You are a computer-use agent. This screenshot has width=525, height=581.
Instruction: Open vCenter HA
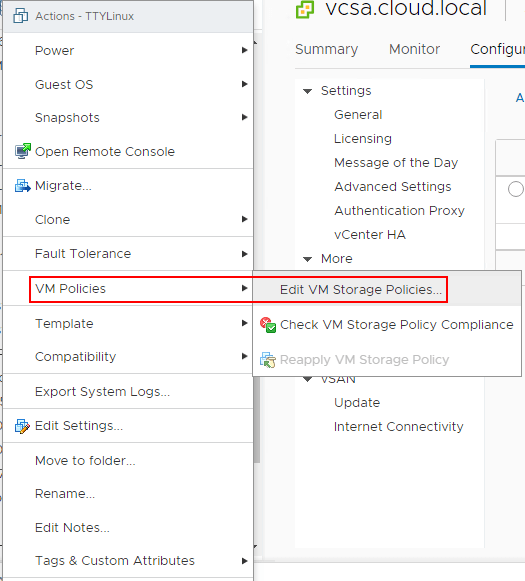[x=370, y=235]
